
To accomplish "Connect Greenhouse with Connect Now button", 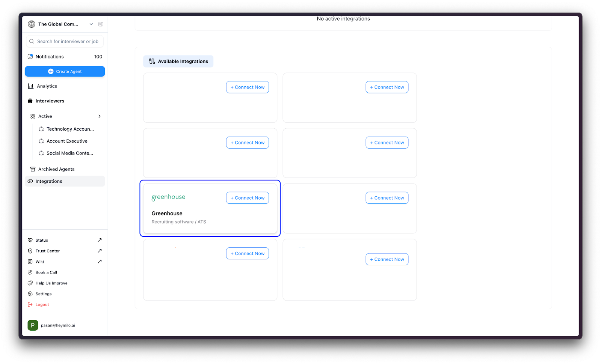I will tap(248, 198).
